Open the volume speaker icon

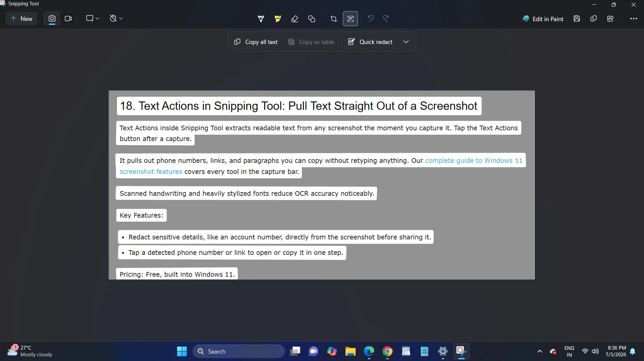coord(595,351)
